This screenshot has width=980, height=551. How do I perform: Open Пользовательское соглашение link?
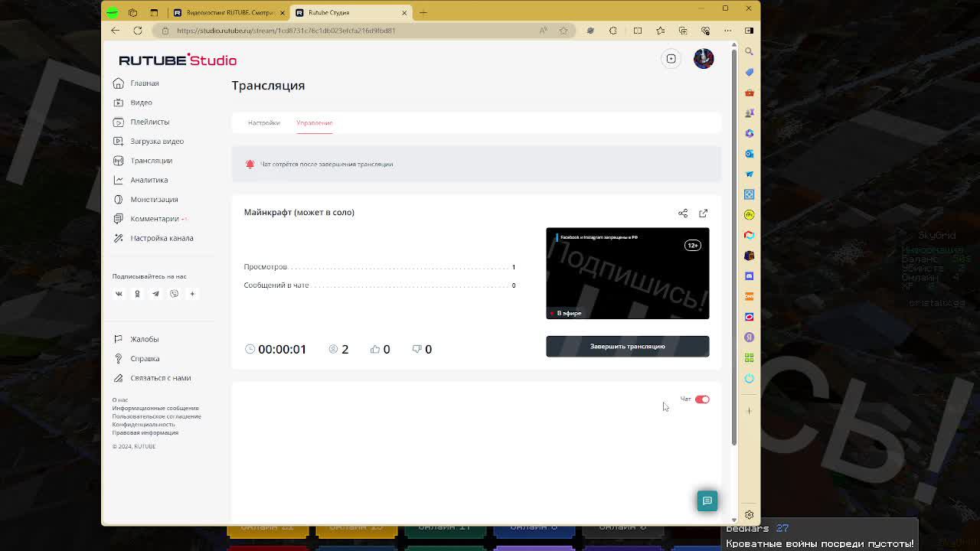(x=156, y=416)
